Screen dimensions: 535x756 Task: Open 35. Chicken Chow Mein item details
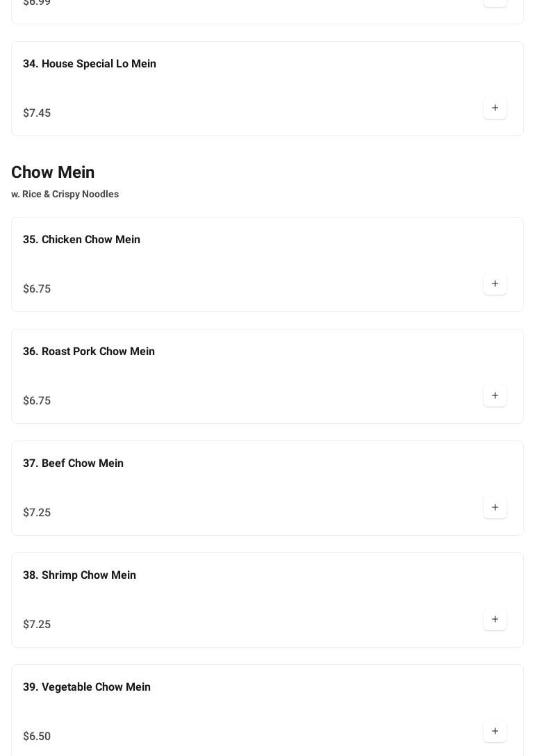[81, 240]
